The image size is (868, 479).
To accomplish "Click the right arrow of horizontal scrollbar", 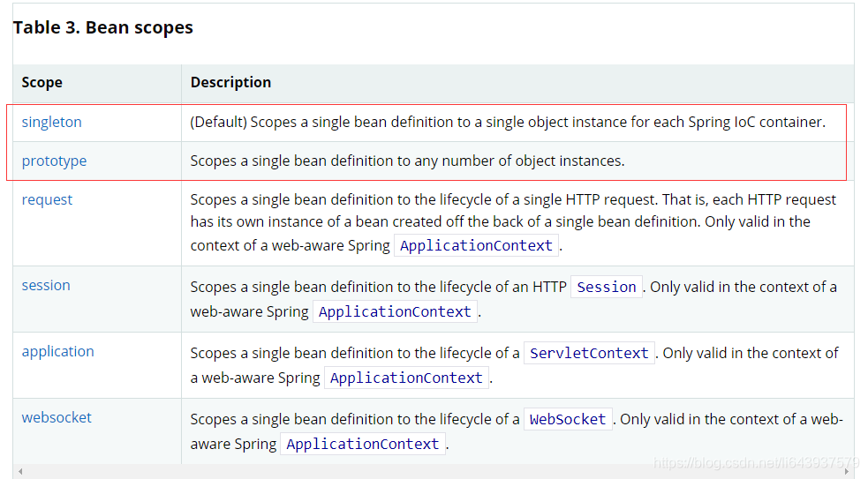I will click(848, 472).
